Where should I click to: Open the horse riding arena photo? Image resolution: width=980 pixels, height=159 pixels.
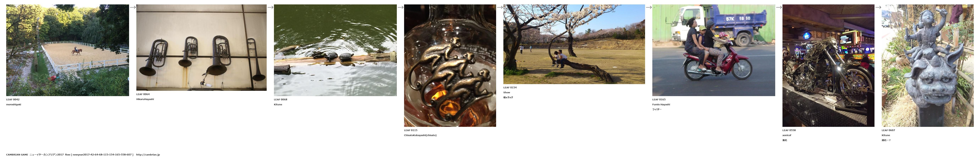[68, 50]
